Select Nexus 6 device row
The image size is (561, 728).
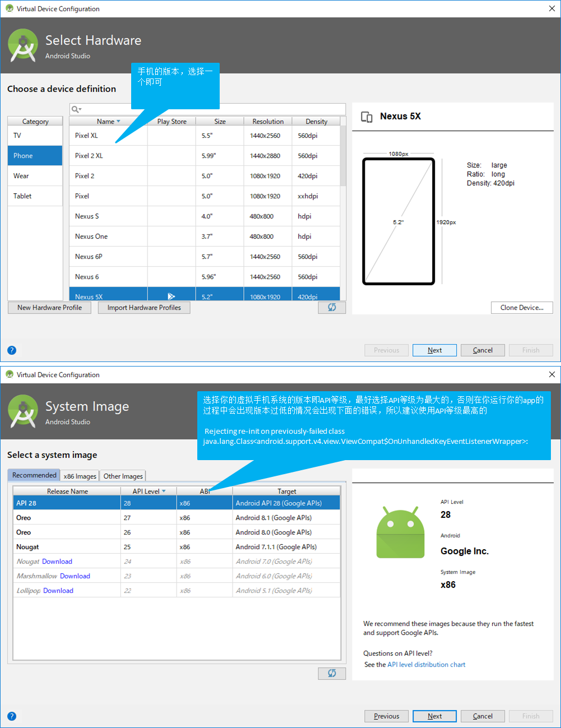(205, 277)
